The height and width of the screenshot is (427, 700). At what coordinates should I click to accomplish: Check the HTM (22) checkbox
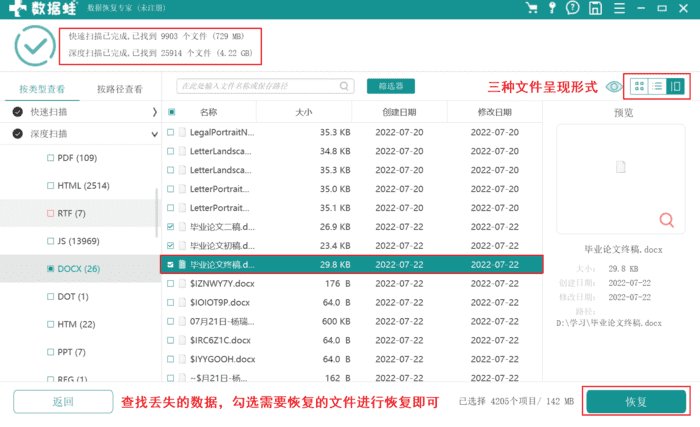coord(50,324)
